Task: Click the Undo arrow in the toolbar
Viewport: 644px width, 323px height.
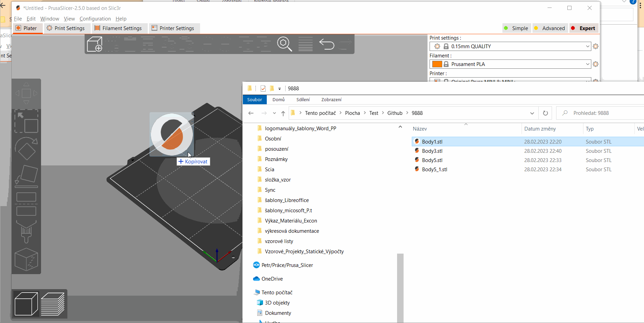Action: (327, 44)
